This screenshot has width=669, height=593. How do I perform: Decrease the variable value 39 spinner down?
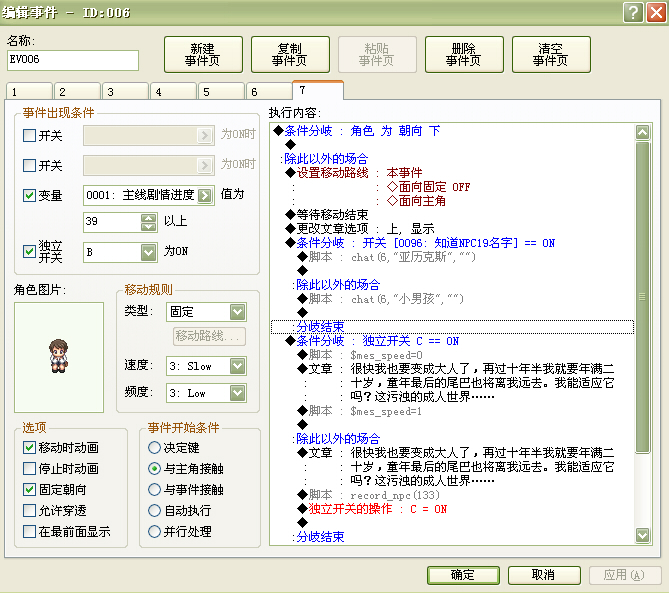click(148, 227)
